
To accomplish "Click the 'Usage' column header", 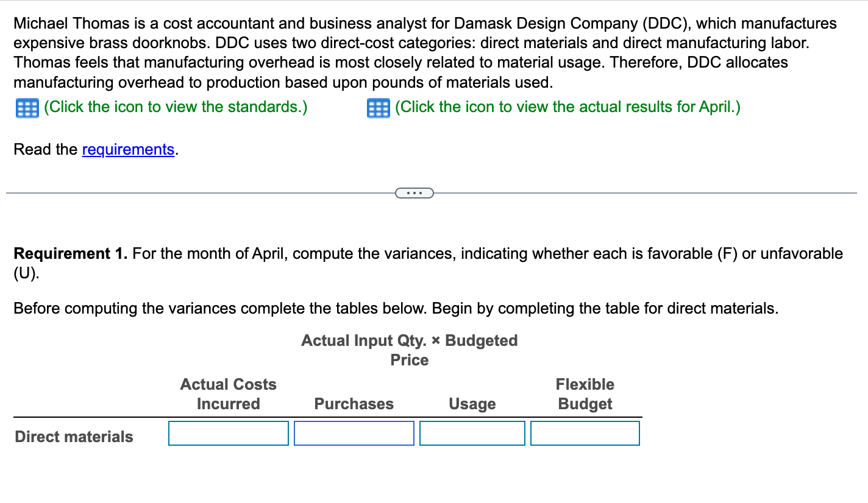I will [x=472, y=404].
